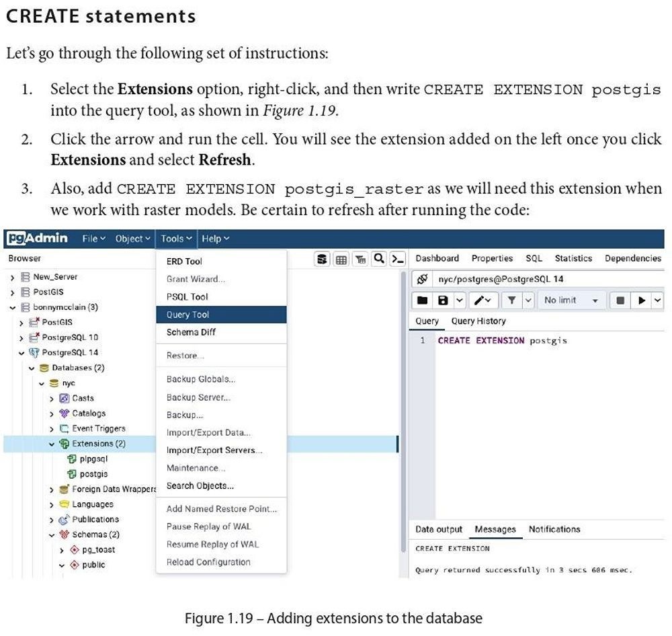Viewport: 672px width, 636px height.
Task: Click the PostgreSQL 14 elephant icon
Action: coord(34,352)
